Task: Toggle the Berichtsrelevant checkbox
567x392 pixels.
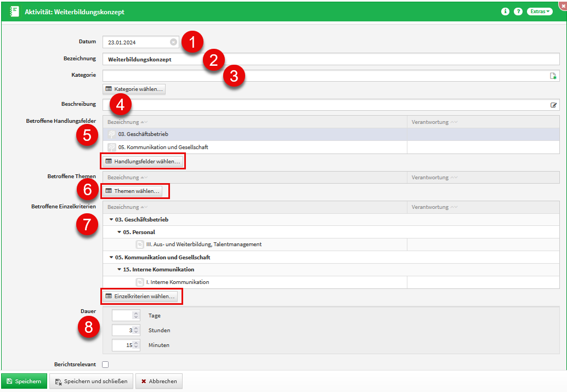Action: 105,365
